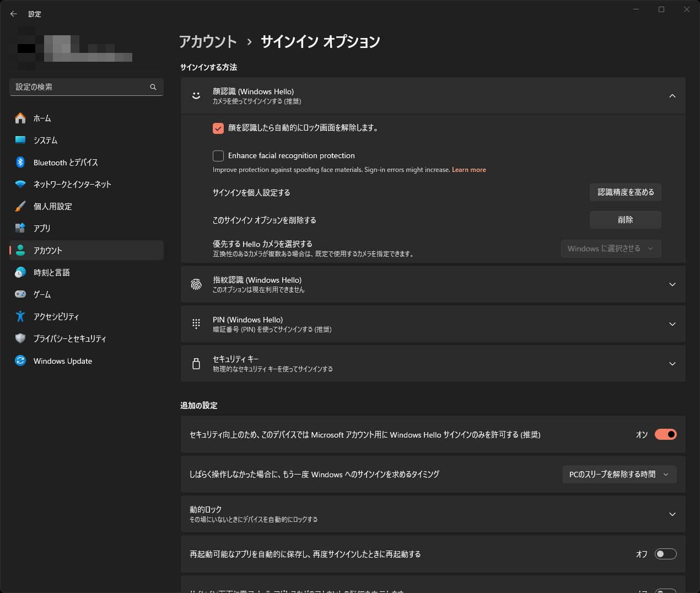
Task: Collapse the 顔認識 (Windows Hello) section chevron
Action: pos(672,96)
